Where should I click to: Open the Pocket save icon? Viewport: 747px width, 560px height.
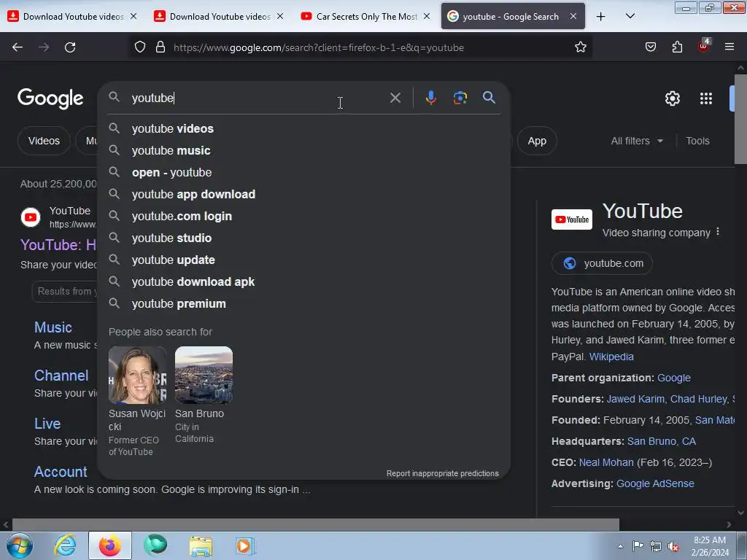point(650,47)
